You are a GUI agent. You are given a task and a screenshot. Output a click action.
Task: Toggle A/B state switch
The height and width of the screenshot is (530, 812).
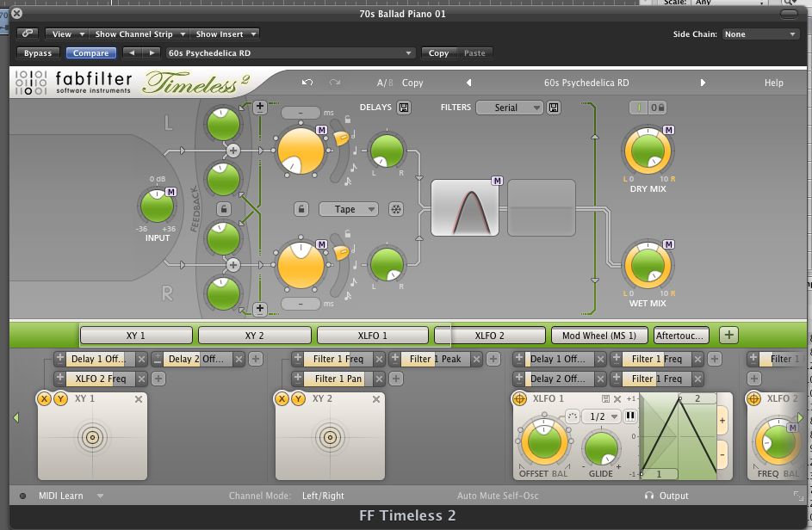(385, 83)
